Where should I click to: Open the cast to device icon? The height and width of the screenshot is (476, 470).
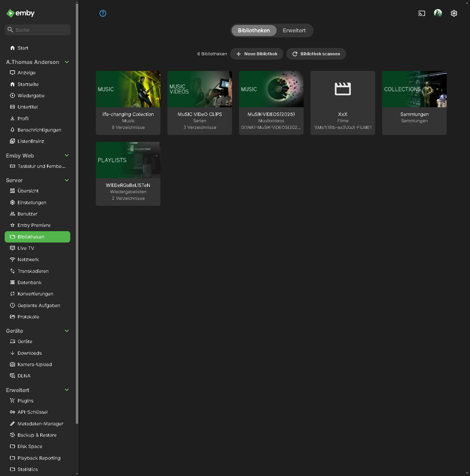coord(422,13)
